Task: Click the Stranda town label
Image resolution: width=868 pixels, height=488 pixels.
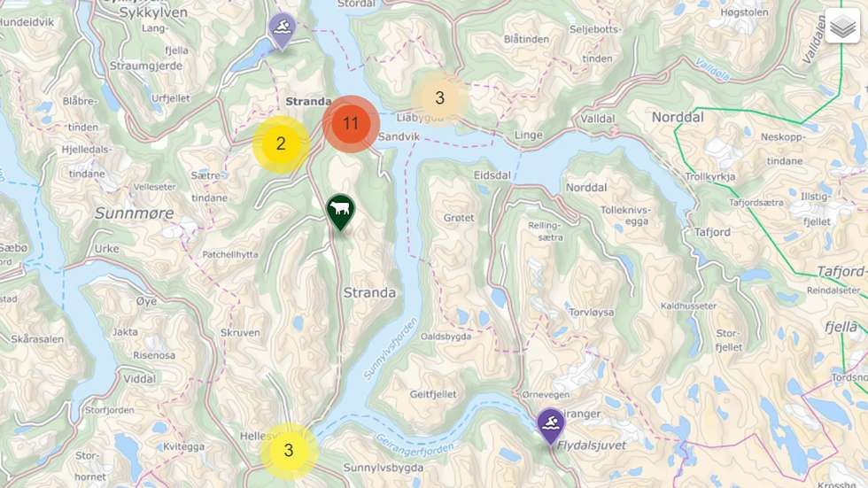Action: tap(308, 101)
